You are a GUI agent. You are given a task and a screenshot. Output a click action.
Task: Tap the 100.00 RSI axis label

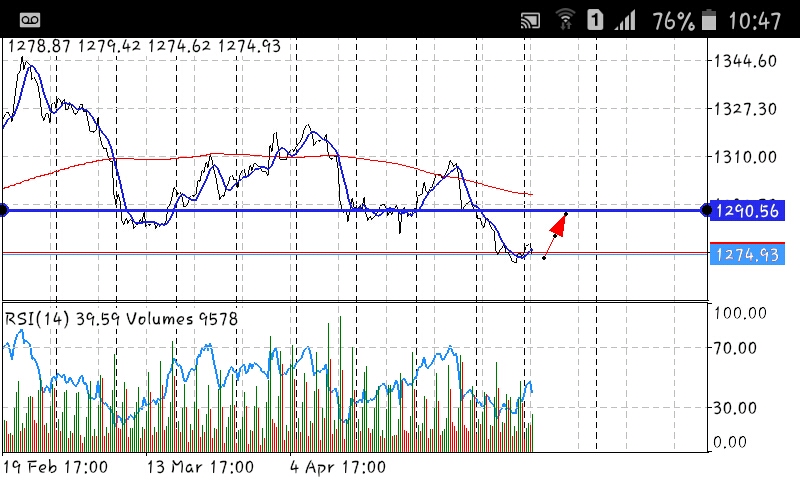(740, 313)
